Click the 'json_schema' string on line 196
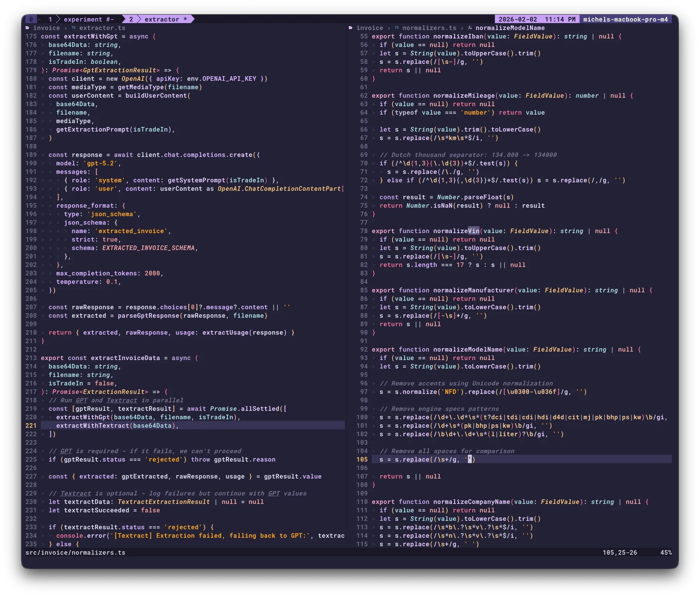700x597 pixels. [x=112, y=214]
